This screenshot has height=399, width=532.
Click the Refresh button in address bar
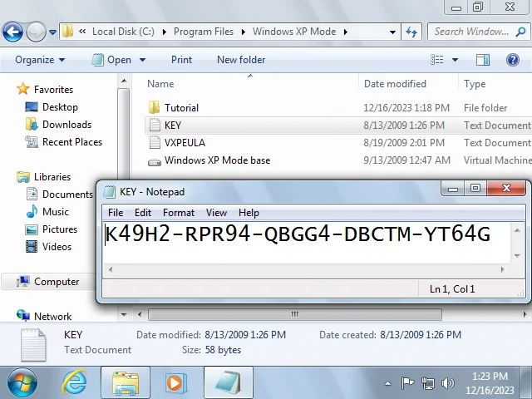(x=411, y=32)
